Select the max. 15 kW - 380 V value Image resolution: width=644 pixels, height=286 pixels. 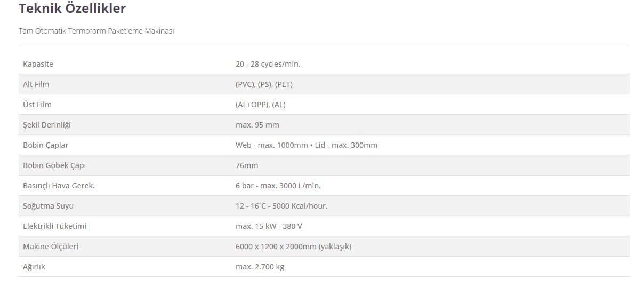pos(269,226)
